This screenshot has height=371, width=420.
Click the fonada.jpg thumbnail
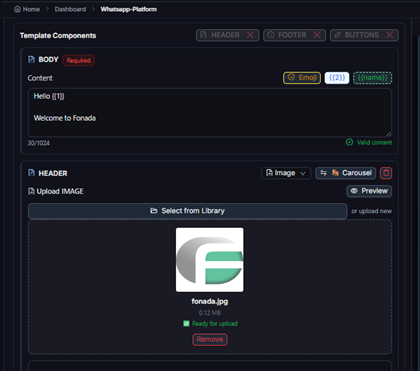[x=210, y=260]
